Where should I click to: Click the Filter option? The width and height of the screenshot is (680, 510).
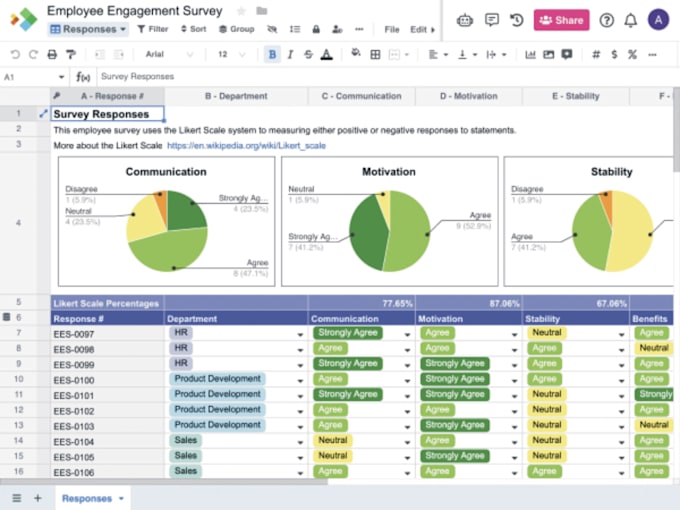[x=153, y=29]
